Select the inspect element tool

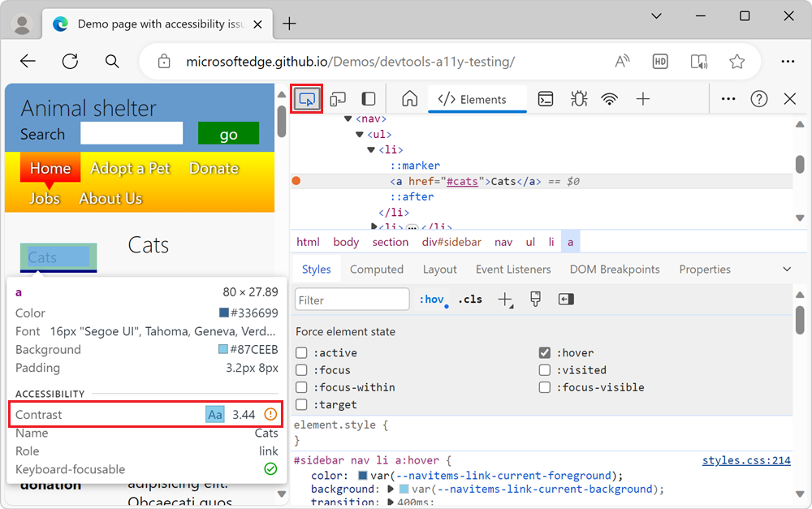306,98
